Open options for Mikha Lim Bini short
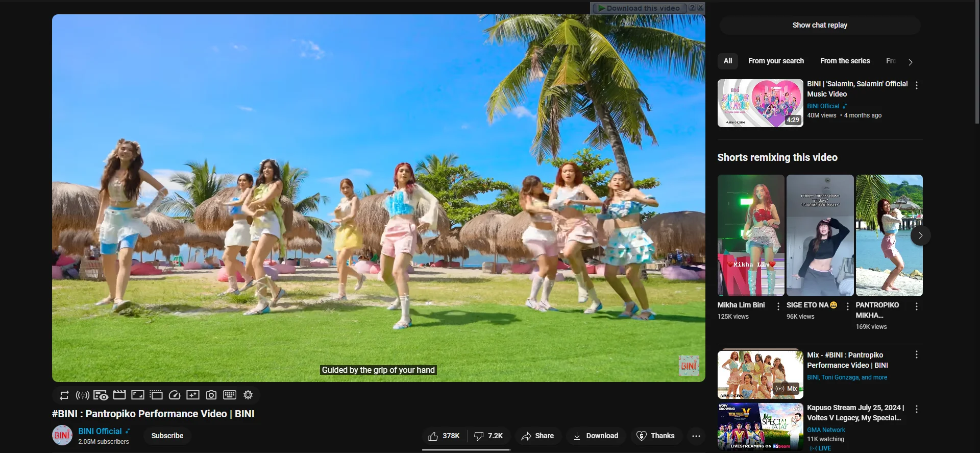This screenshot has width=980, height=453. click(778, 306)
